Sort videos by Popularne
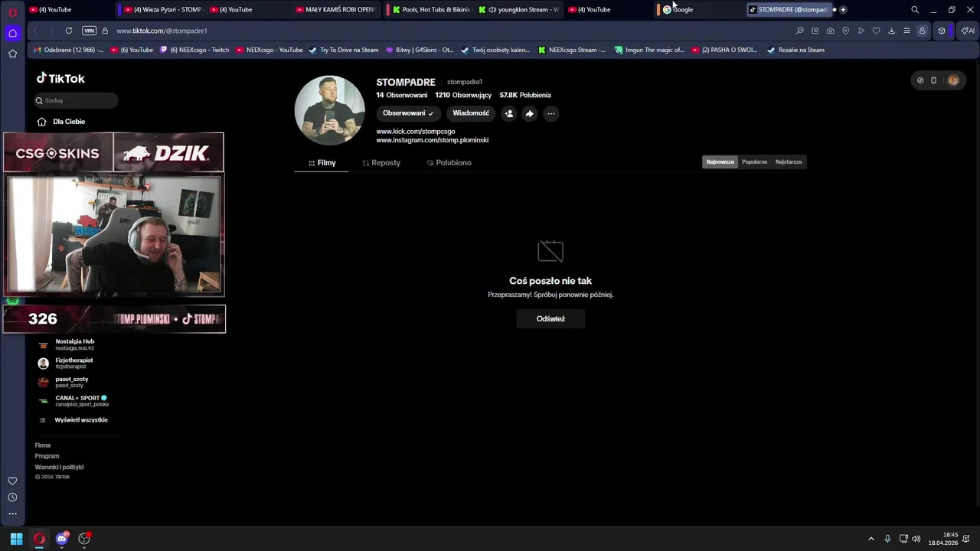Viewport: 980px width, 551px height. point(754,162)
